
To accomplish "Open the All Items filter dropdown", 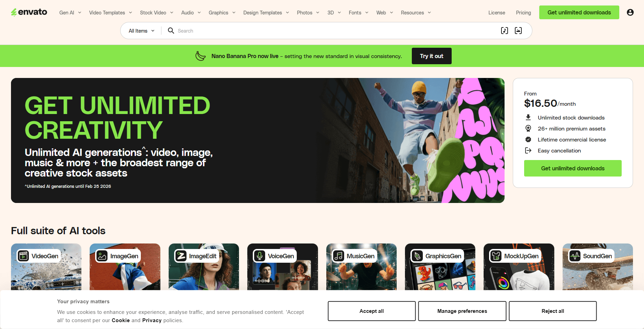I will click(x=142, y=31).
